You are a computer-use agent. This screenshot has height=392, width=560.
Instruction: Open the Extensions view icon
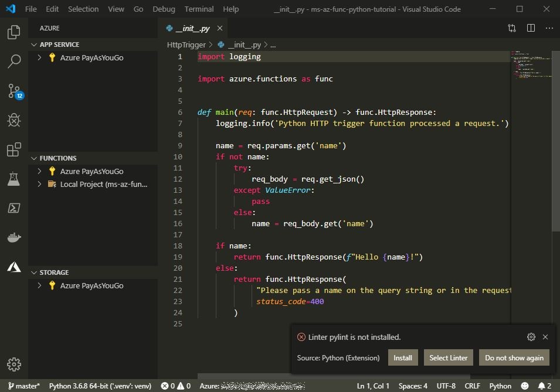point(14,149)
